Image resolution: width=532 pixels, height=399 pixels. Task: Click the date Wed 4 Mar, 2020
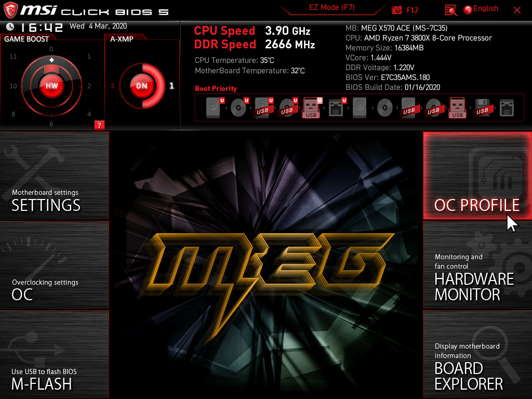pyautogui.click(x=98, y=26)
